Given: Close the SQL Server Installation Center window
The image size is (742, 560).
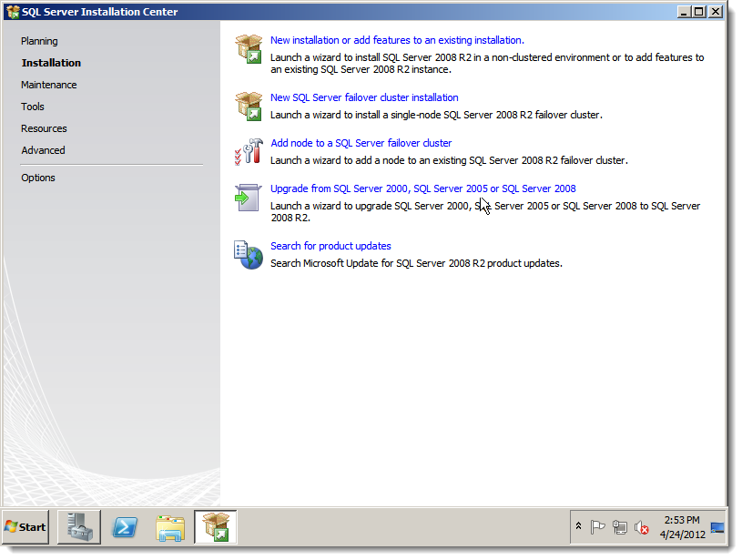Looking at the screenshot, I should [x=716, y=12].
